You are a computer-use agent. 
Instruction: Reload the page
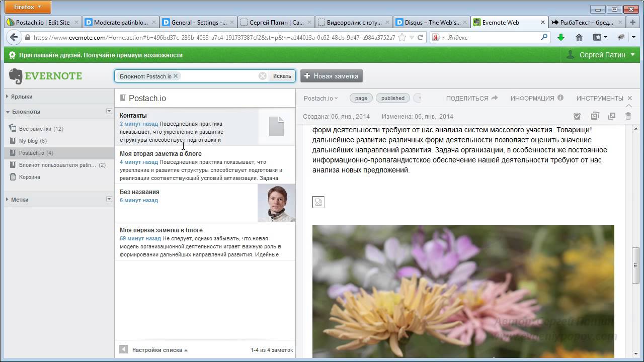click(421, 37)
